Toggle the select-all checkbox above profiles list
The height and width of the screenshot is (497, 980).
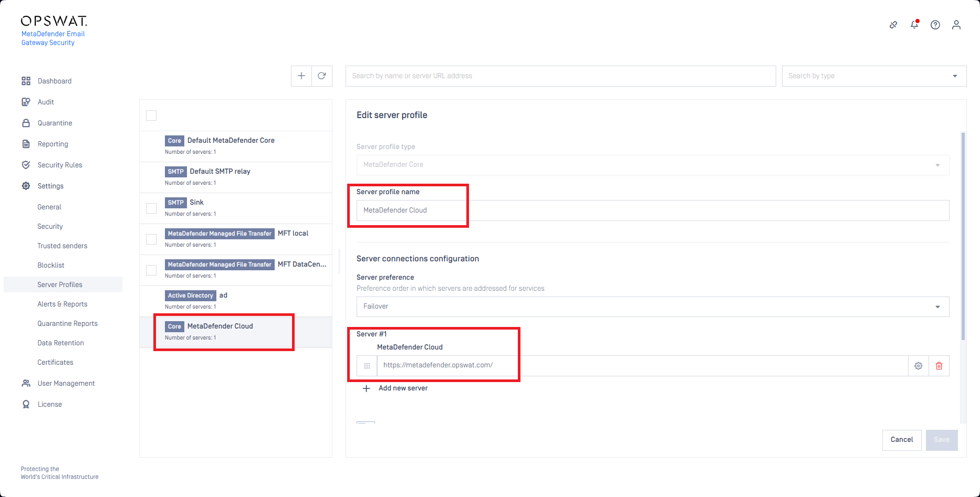pyautogui.click(x=151, y=115)
